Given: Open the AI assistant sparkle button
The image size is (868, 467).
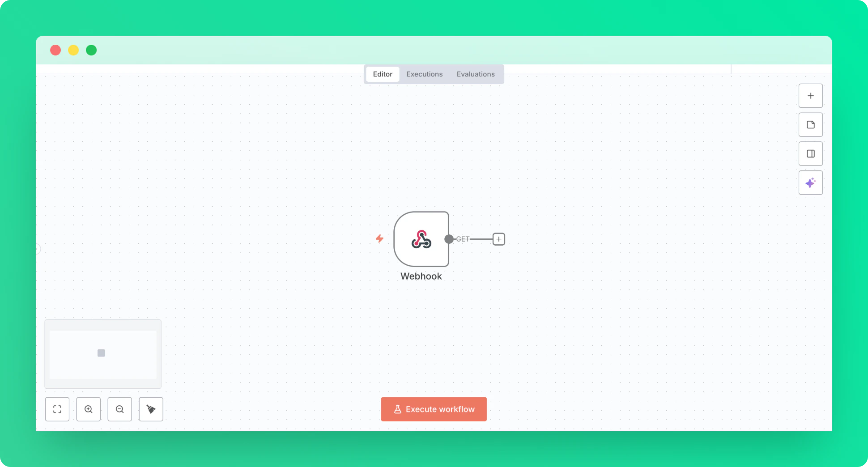Looking at the screenshot, I should point(810,183).
